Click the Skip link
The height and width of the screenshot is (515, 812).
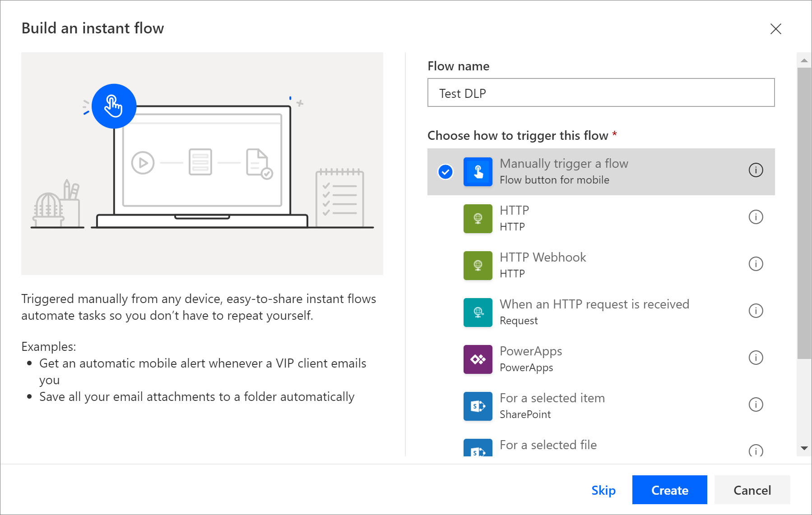click(603, 490)
